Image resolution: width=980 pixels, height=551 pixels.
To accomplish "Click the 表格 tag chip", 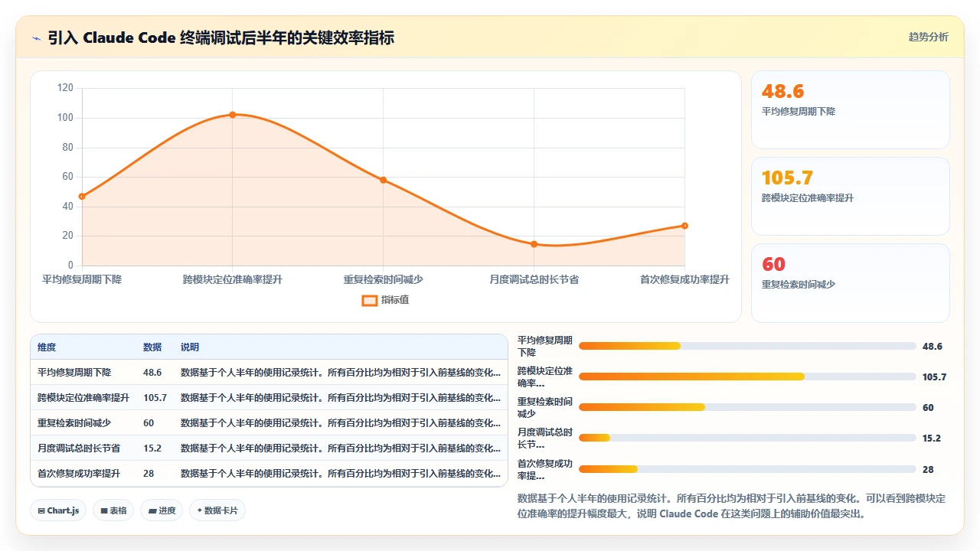I will (x=113, y=510).
